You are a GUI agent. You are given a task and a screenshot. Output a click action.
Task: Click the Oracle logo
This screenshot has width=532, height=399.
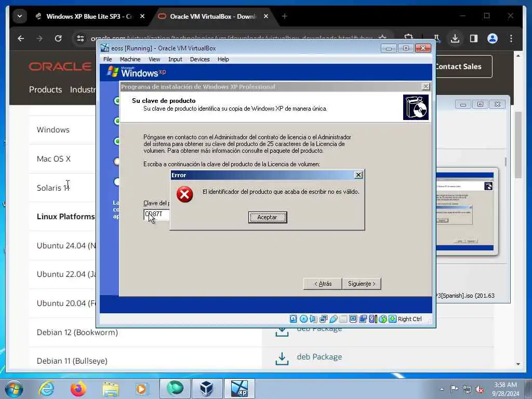60,66
